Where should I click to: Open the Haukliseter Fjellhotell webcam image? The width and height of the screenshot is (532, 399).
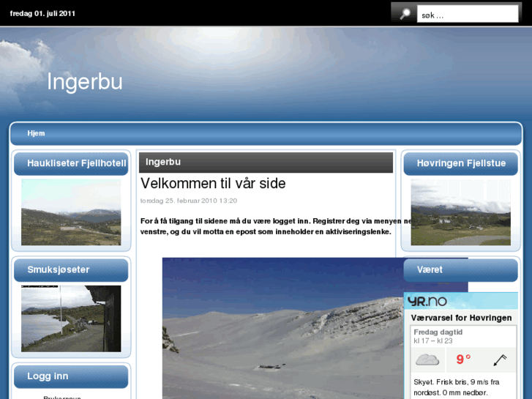(x=71, y=212)
